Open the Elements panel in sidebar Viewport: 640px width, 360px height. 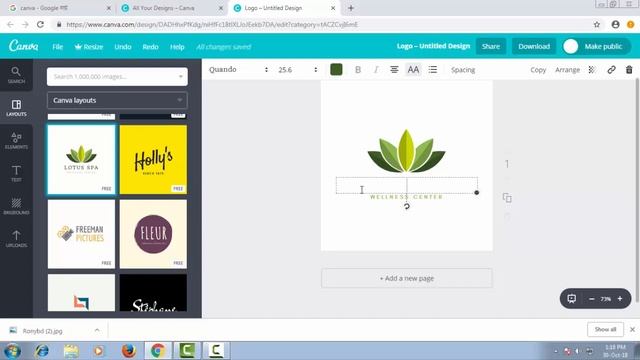(x=16, y=141)
